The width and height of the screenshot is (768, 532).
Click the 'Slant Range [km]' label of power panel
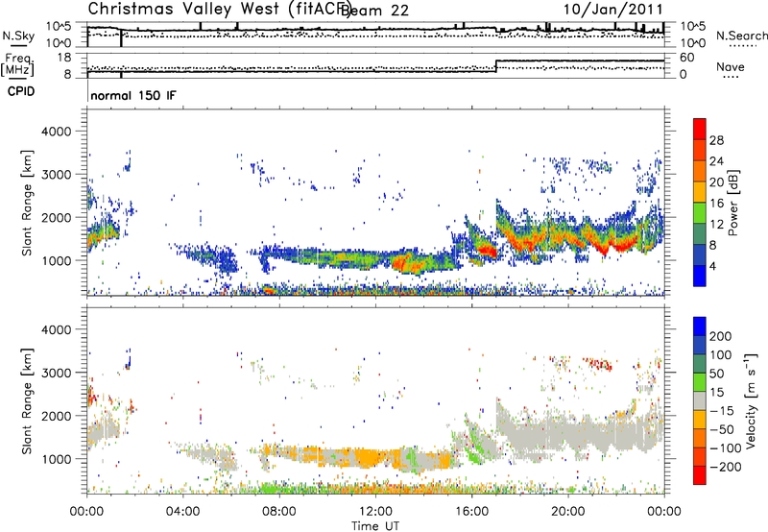[x=27, y=203]
